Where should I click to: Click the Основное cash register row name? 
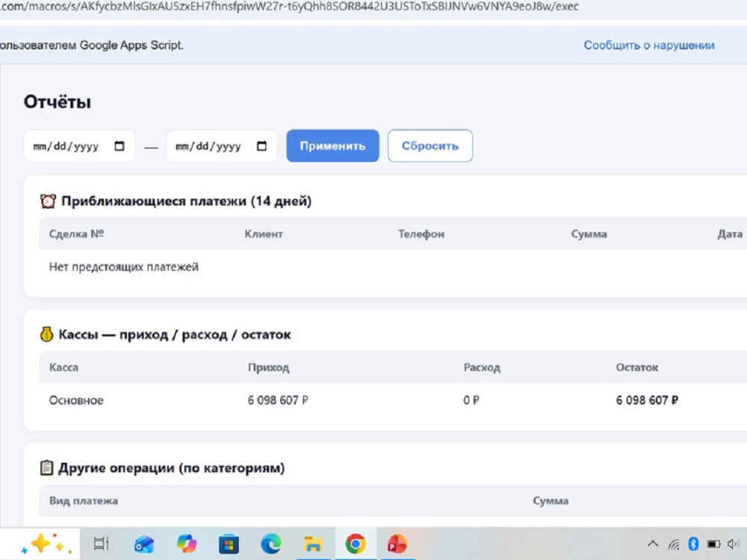pyautogui.click(x=76, y=400)
